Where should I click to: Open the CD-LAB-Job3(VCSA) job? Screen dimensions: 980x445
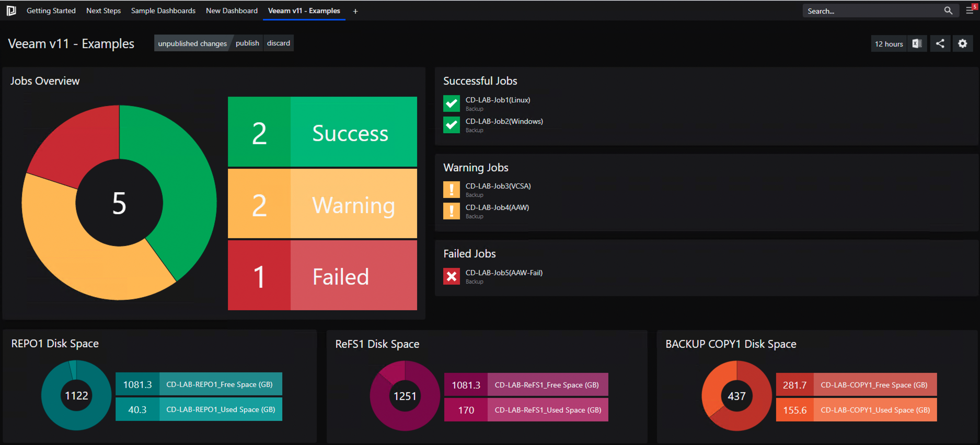[x=498, y=186]
